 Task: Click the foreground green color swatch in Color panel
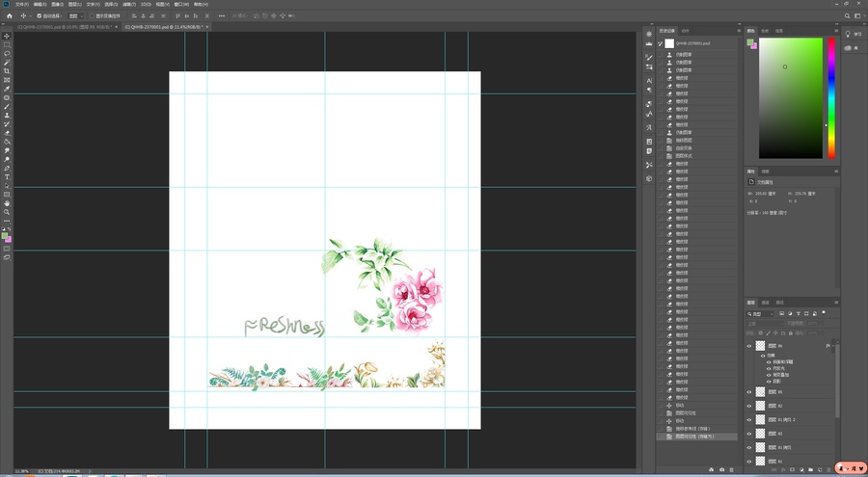click(749, 42)
